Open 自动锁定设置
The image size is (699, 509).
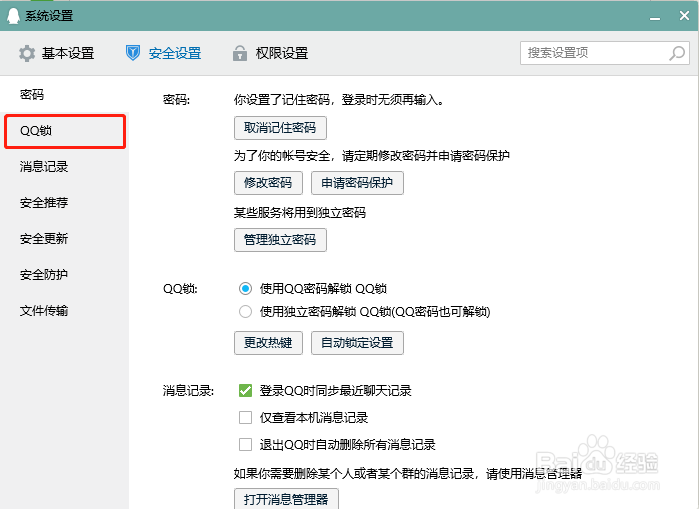358,343
